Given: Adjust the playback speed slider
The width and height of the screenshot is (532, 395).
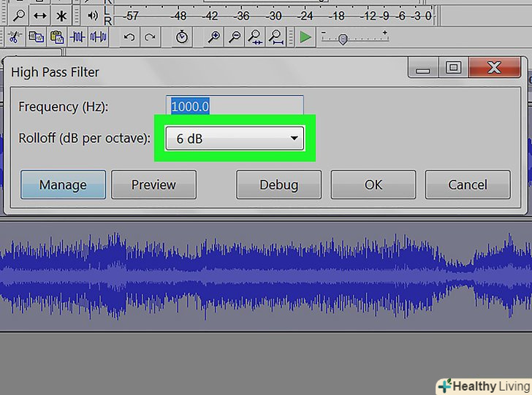Looking at the screenshot, I should pos(342,39).
